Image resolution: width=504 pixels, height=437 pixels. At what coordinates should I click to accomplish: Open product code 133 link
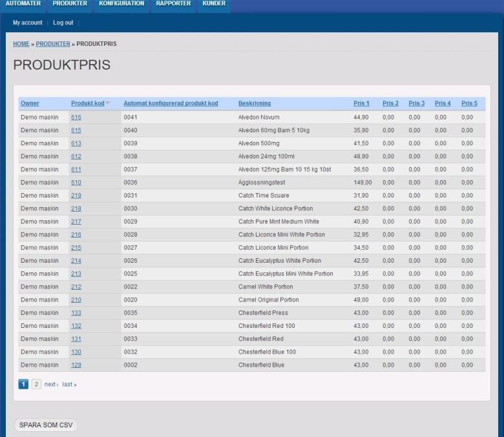click(x=76, y=313)
